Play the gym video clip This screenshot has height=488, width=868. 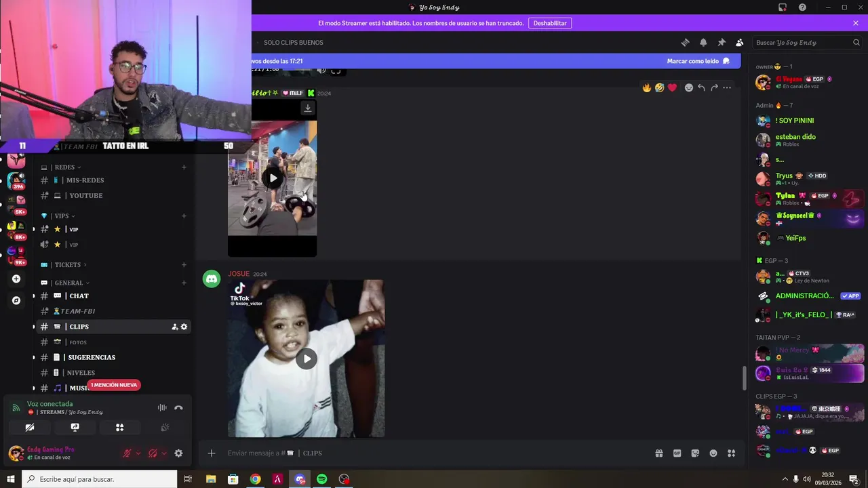tap(273, 178)
